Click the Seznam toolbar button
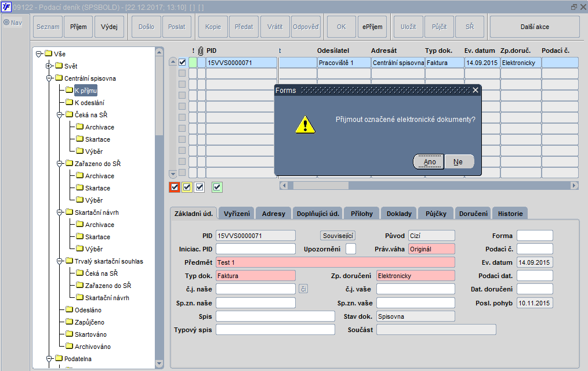Screen dimensions: 588x371 [x=48, y=27]
